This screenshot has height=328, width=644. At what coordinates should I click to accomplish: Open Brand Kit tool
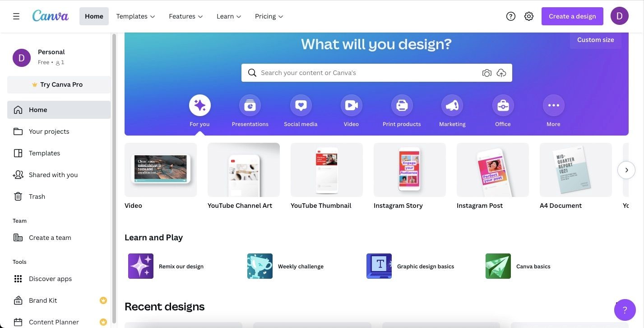click(x=59, y=300)
